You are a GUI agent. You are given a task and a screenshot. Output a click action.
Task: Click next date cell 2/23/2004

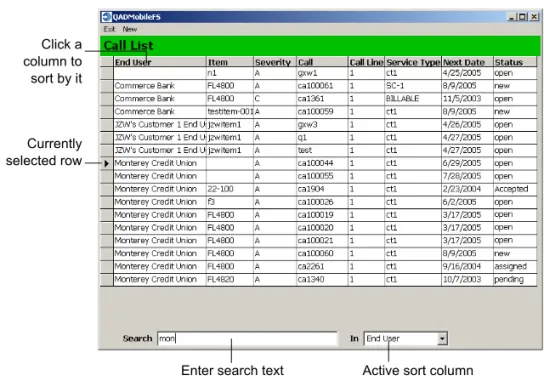click(x=467, y=189)
